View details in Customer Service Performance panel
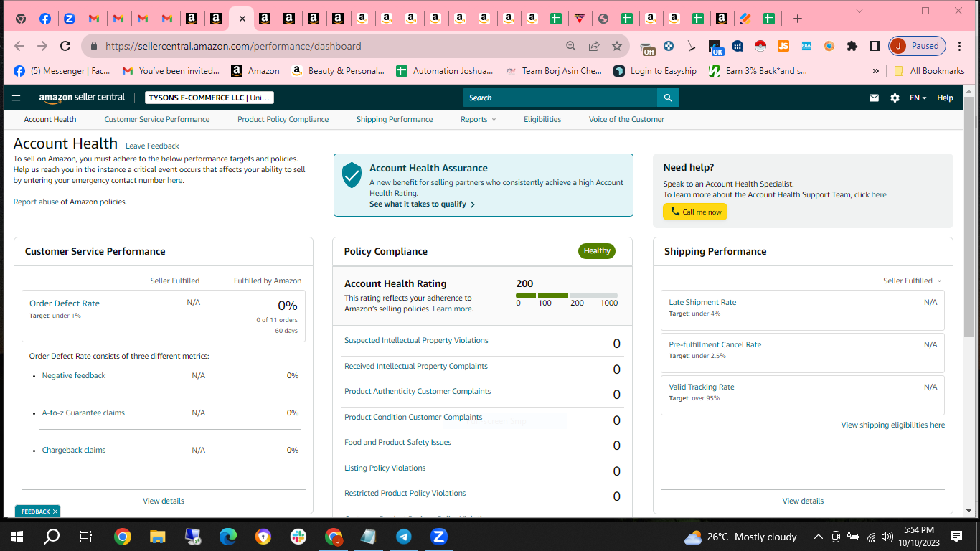 [164, 501]
